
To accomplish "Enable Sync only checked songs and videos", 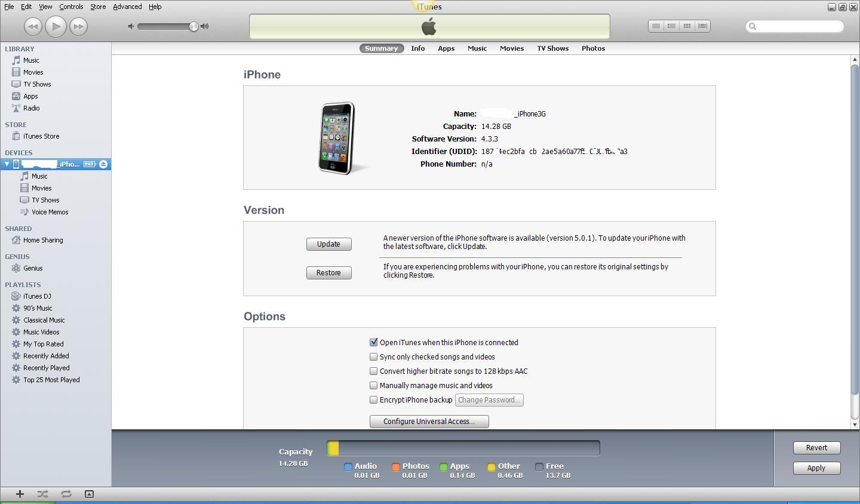I will pyautogui.click(x=374, y=357).
